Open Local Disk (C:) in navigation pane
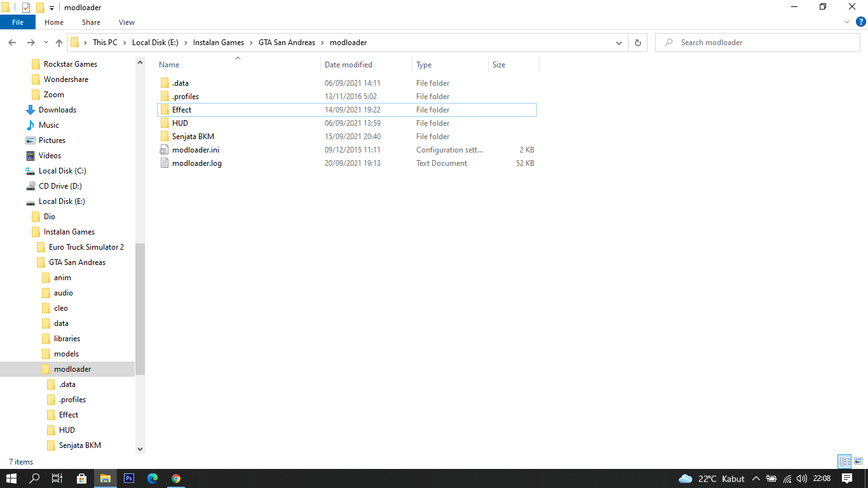 62,171
